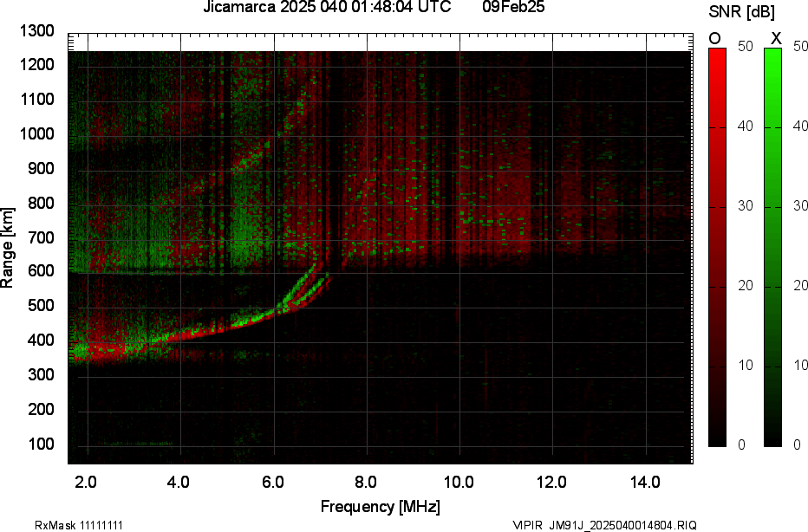The width and height of the screenshot is (808, 532).
Task: Click the 200 range tick label
Action: pos(42,409)
